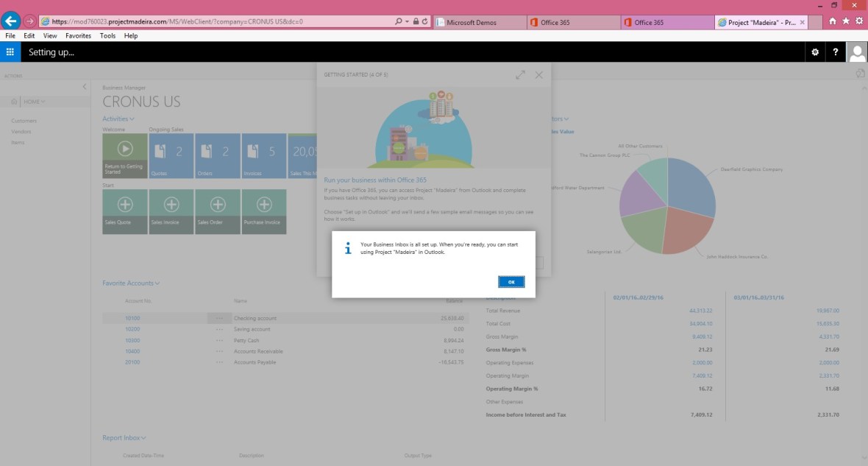The width and height of the screenshot is (868, 466).
Task: Click the browser back arrow button
Action: tap(11, 21)
